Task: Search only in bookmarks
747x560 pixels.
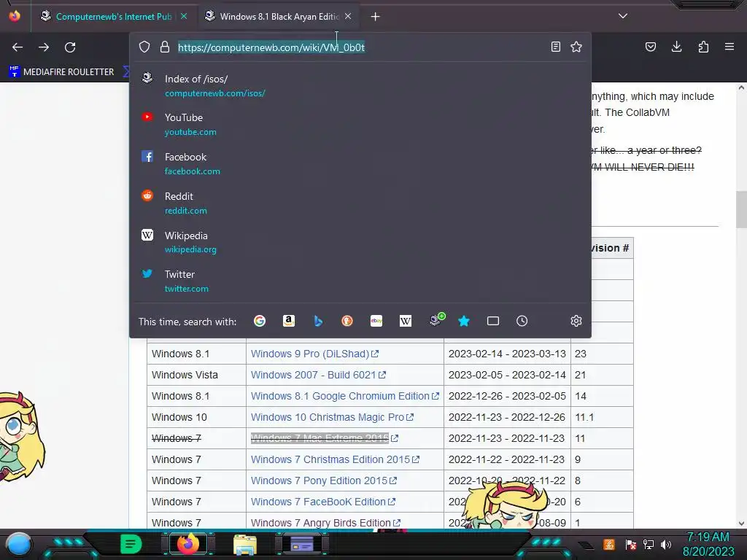Action: coord(463,321)
